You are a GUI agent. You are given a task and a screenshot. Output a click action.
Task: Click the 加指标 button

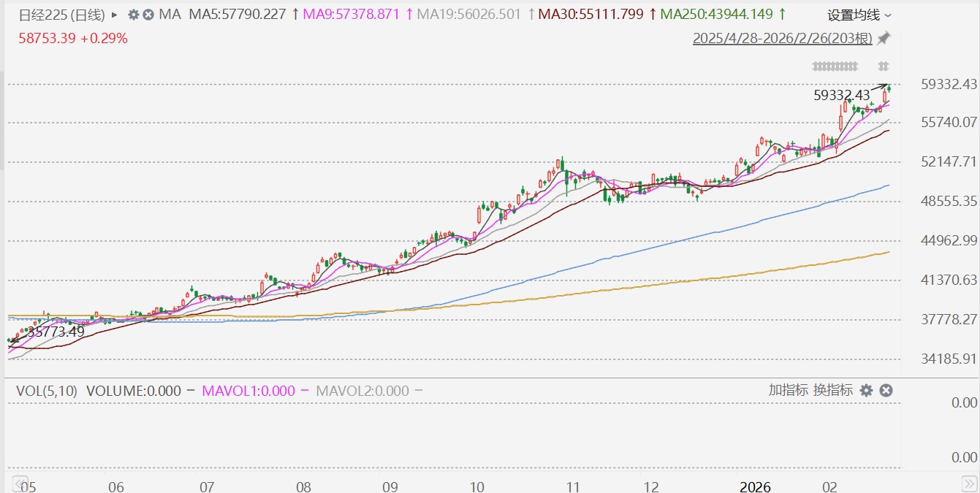788,390
